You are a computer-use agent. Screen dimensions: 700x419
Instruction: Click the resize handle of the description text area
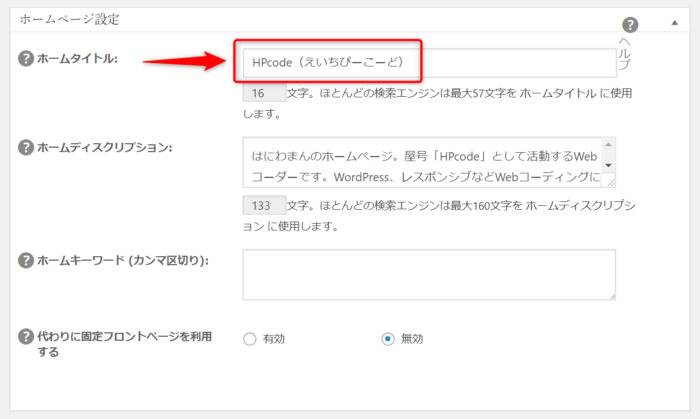[610, 183]
